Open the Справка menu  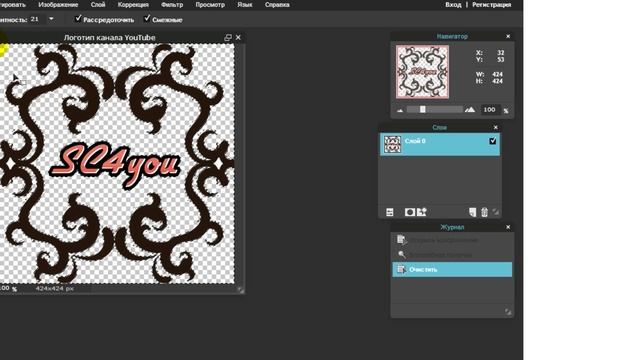(277, 5)
